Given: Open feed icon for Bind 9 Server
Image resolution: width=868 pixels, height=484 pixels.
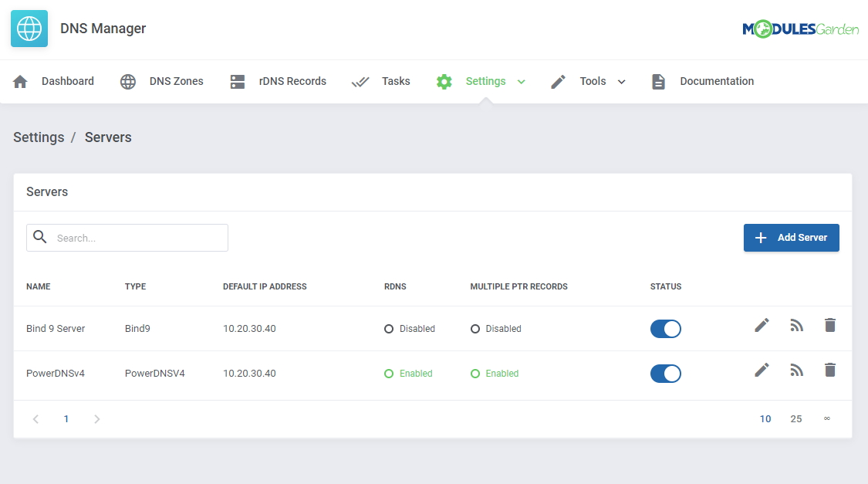Looking at the screenshot, I should [796, 325].
